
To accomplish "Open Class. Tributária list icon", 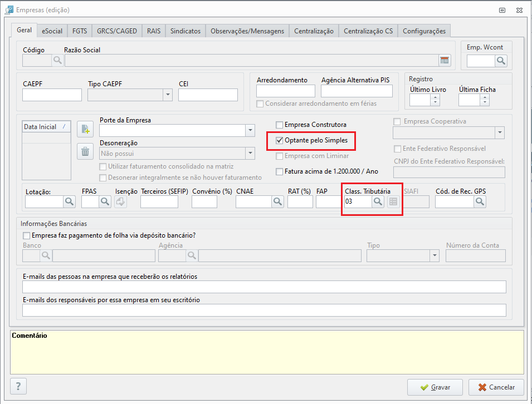I will click(x=393, y=201).
